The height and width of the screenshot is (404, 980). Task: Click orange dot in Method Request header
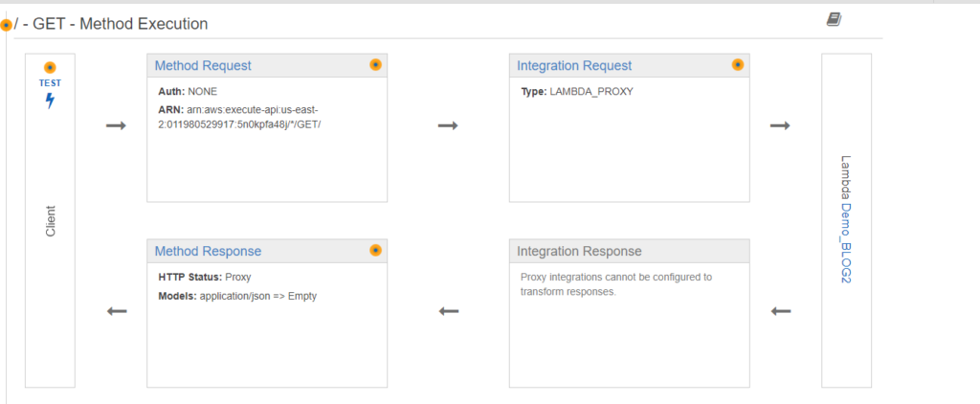[x=375, y=64]
